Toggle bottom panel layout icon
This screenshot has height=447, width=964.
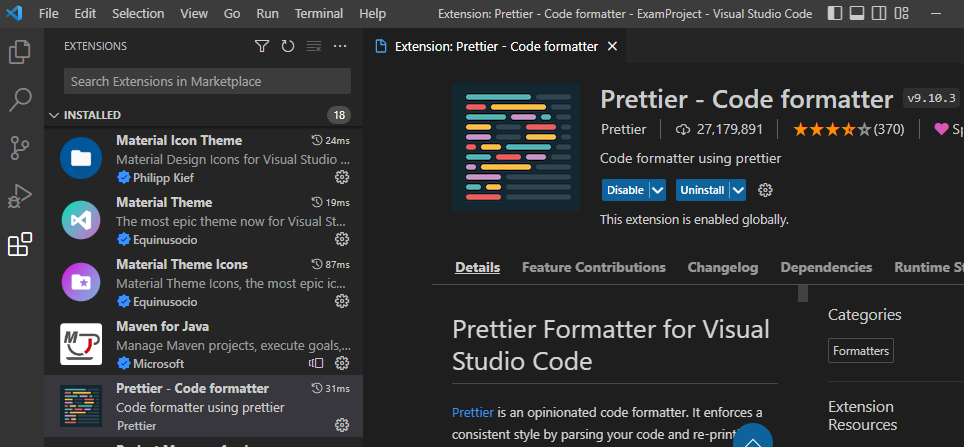pos(857,13)
